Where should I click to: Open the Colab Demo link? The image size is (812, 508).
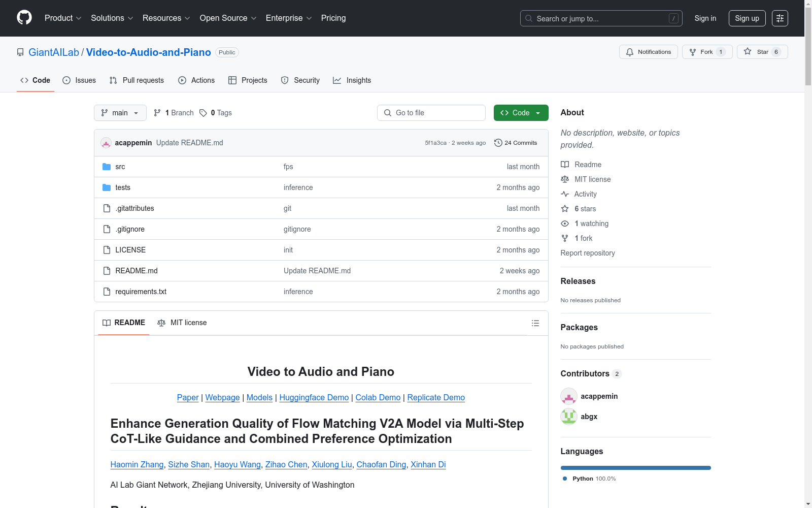(x=378, y=397)
